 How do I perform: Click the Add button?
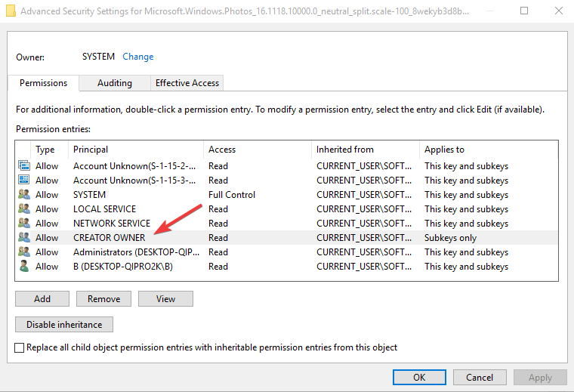42,299
